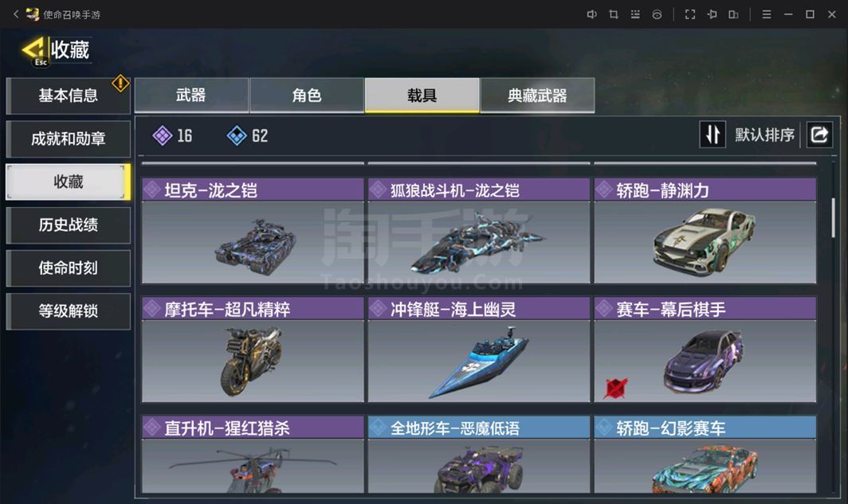Toggle the sort order arrows icon
The image size is (848, 504).
713,135
